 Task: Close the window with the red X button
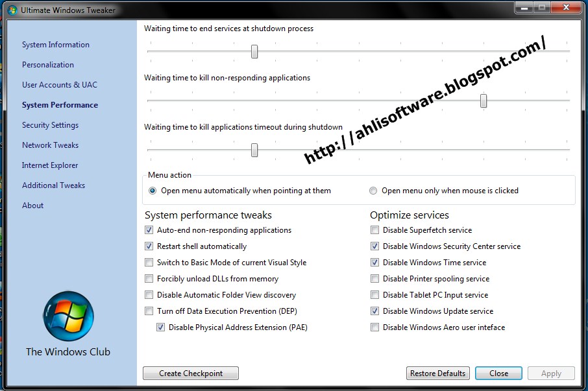pos(566,8)
